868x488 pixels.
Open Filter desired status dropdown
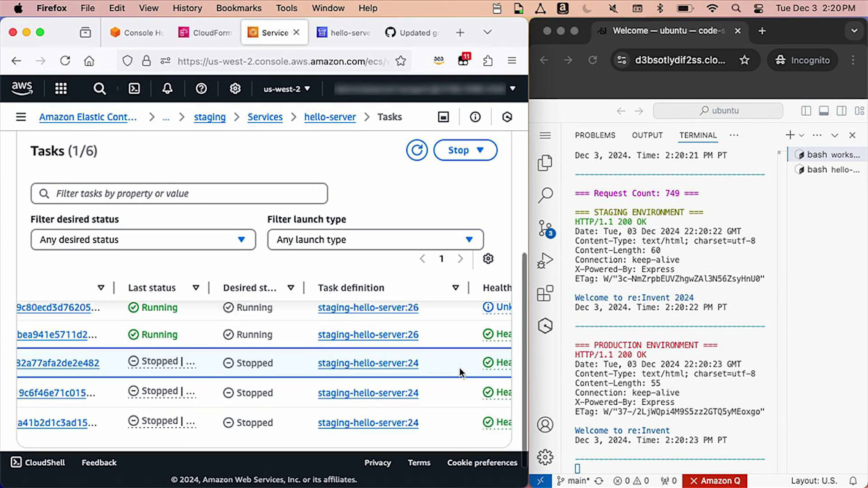[143, 239]
